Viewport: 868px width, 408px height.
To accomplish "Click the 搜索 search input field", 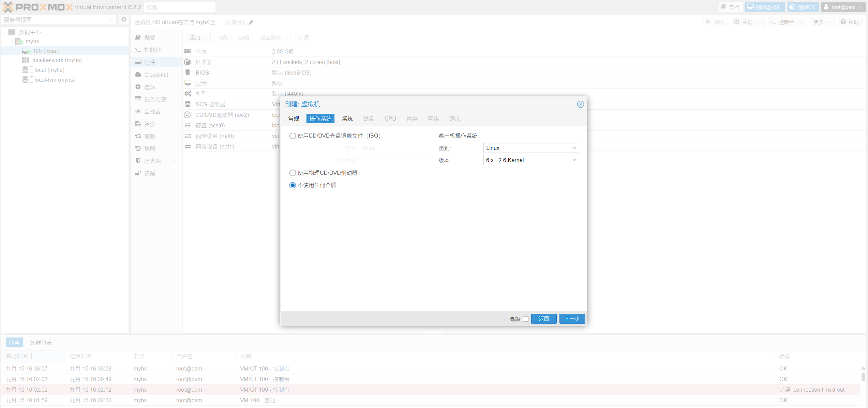I will (179, 7).
